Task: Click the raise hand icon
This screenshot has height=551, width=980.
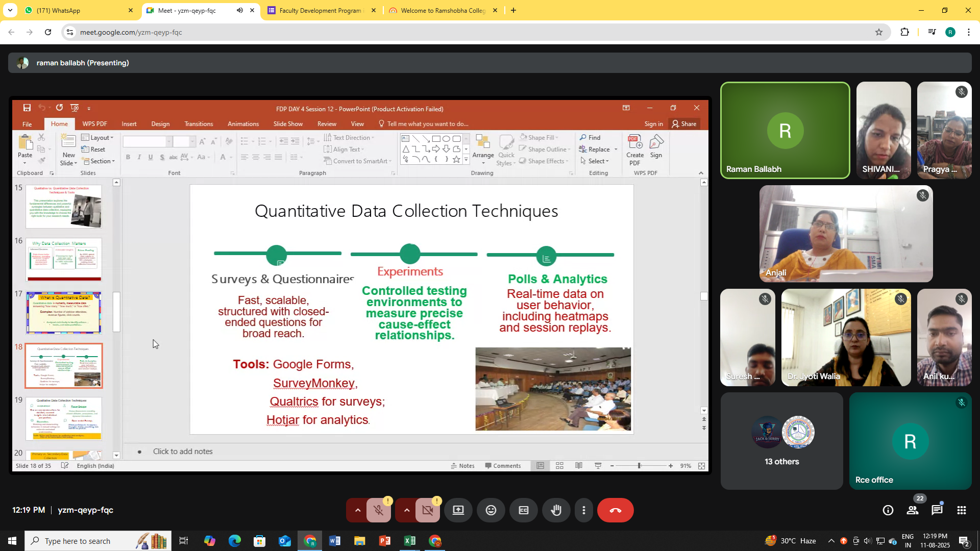Action: pyautogui.click(x=556, y=510)
